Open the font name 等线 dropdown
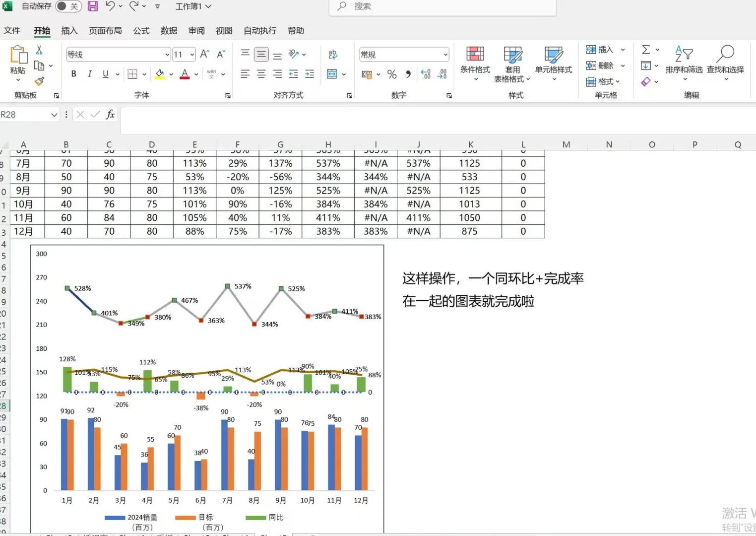The image size is (756, 536). [x=167, y=55]
